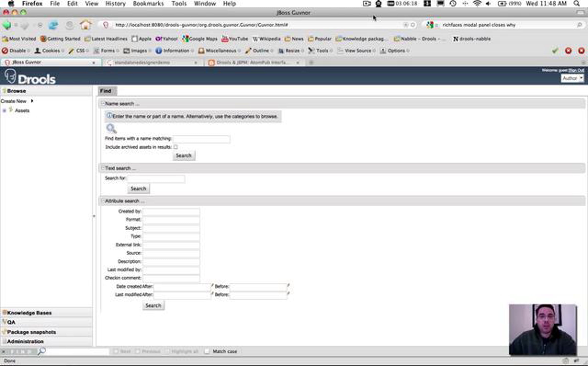
Task: Expand the Package snapshots panel
Action: [x=46, y=332]
